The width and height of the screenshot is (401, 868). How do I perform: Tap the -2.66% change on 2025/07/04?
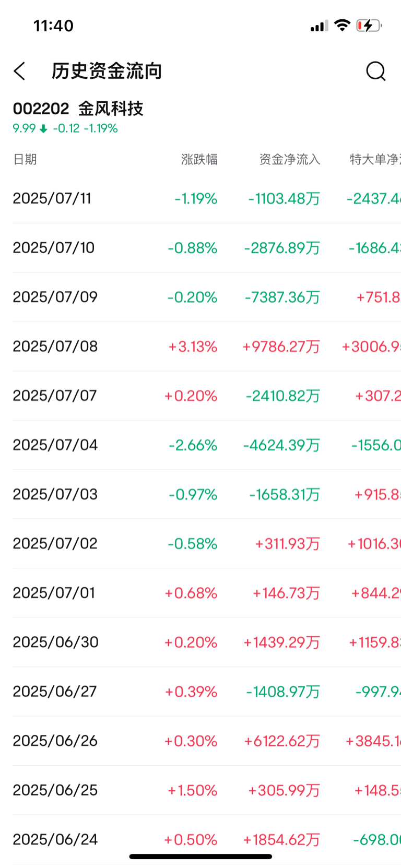(193, 445)
